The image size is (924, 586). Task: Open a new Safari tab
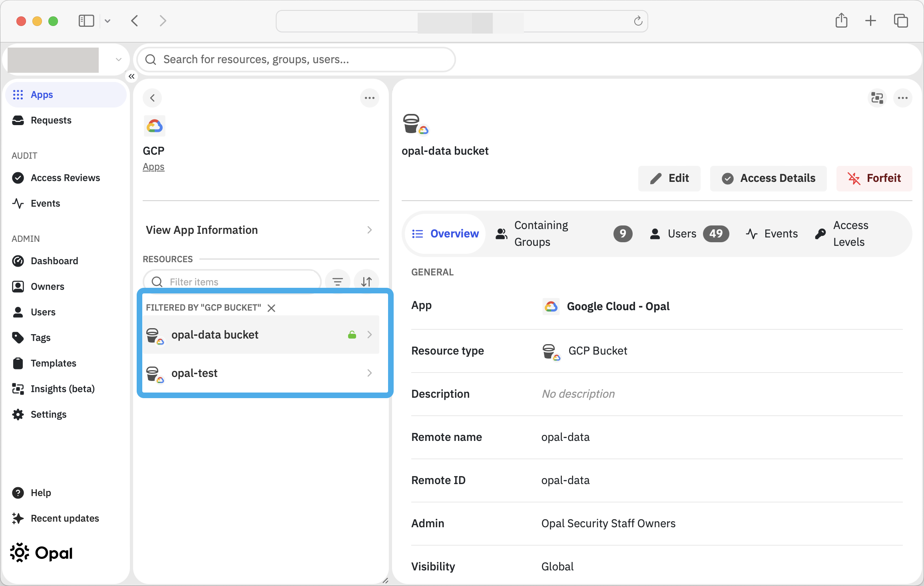tap(871, 21)
